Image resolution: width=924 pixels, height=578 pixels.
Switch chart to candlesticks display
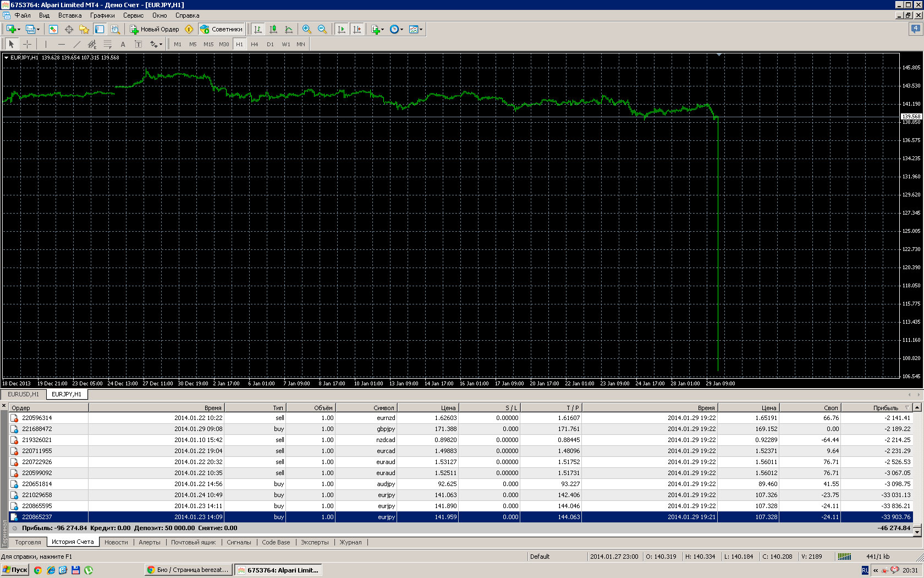(x=273, y=29)
